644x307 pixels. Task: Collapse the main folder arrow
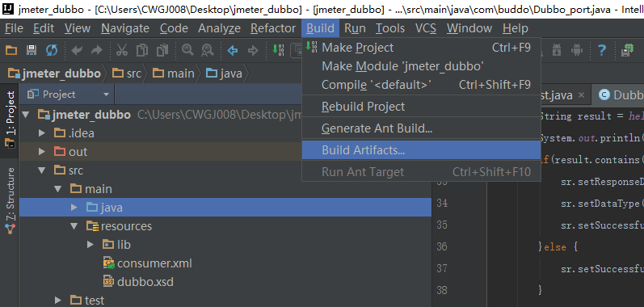pos(58,189)
